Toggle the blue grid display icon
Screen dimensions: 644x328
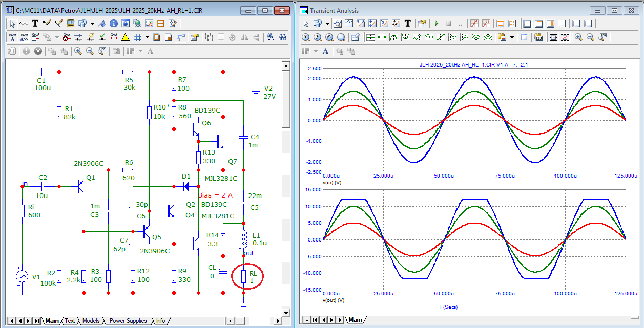point(137,37)
